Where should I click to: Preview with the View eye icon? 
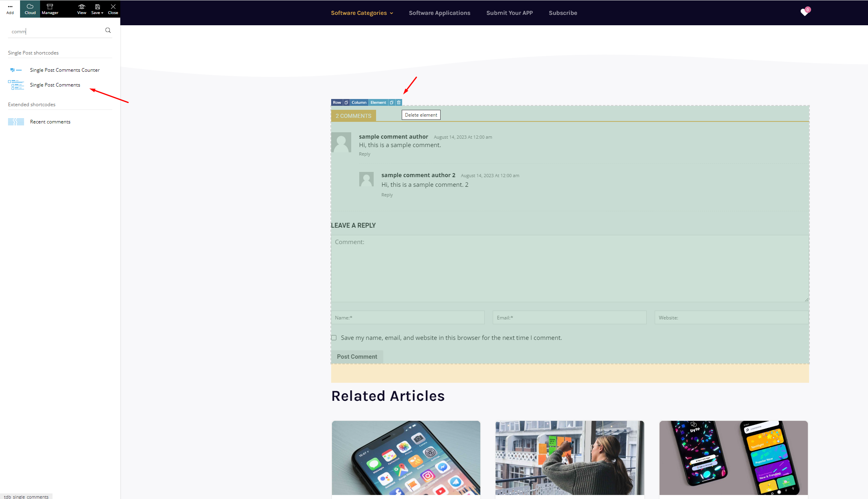[81, 9]
